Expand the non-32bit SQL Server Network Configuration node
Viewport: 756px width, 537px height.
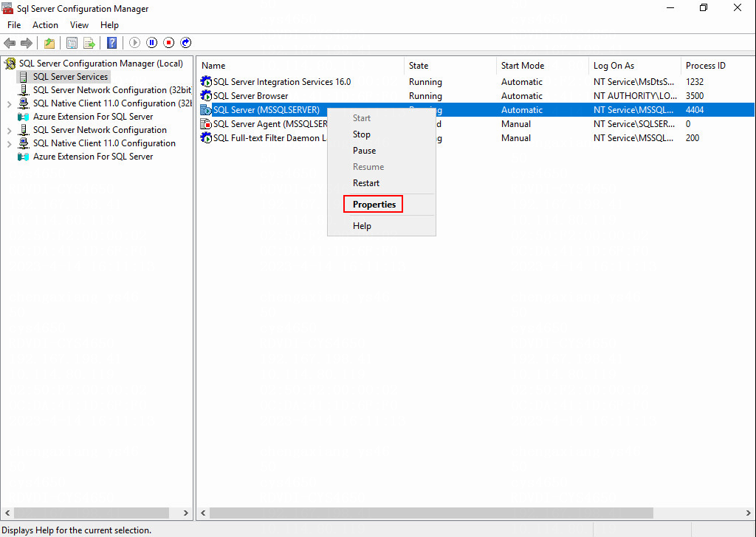click(x=9, y=130)
